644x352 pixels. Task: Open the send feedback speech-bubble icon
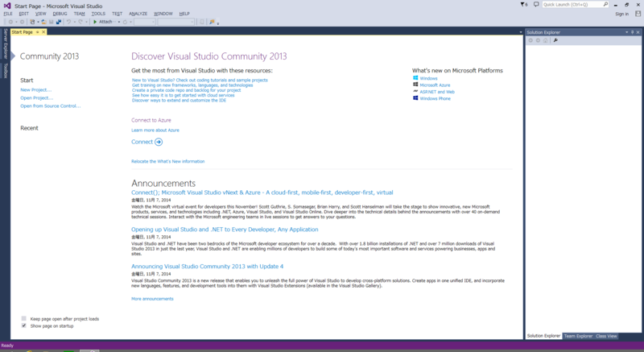coord(536,5)
